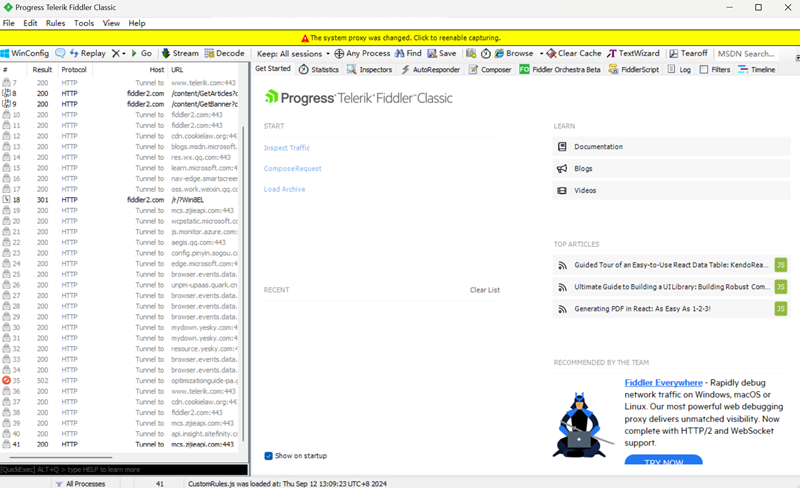Open the Help menu
The image size is (800, 488).
[x=137, y=23]
